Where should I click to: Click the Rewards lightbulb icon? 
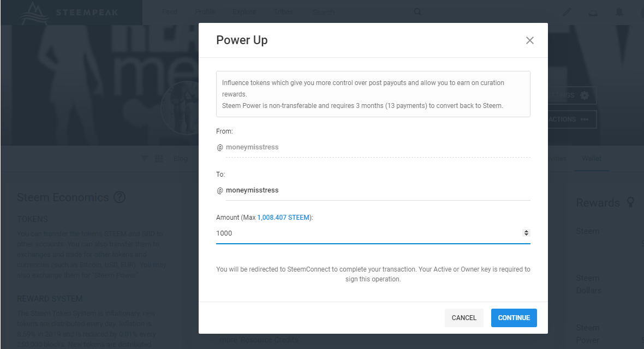click(x=631, y=203)
